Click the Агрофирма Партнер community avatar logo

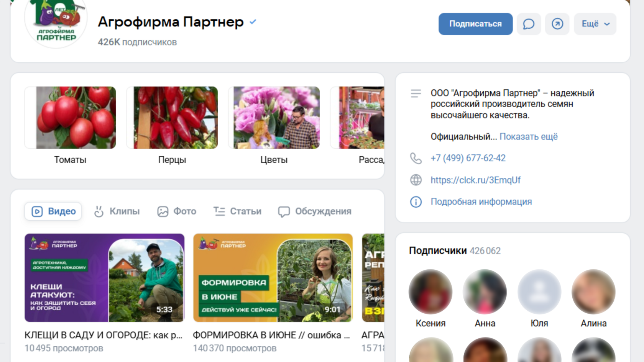point(56,22)
